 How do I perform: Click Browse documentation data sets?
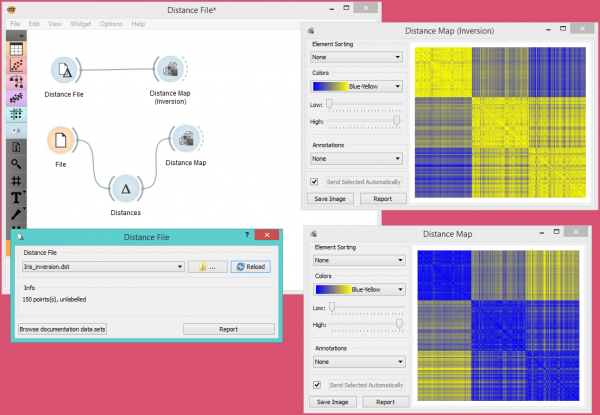click(62, 328)
